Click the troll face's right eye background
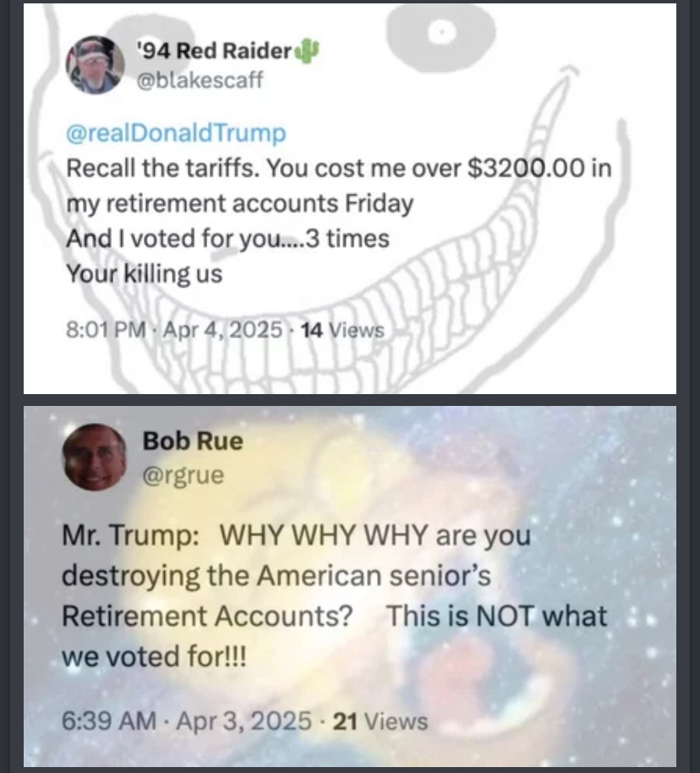 coord(440,35)
